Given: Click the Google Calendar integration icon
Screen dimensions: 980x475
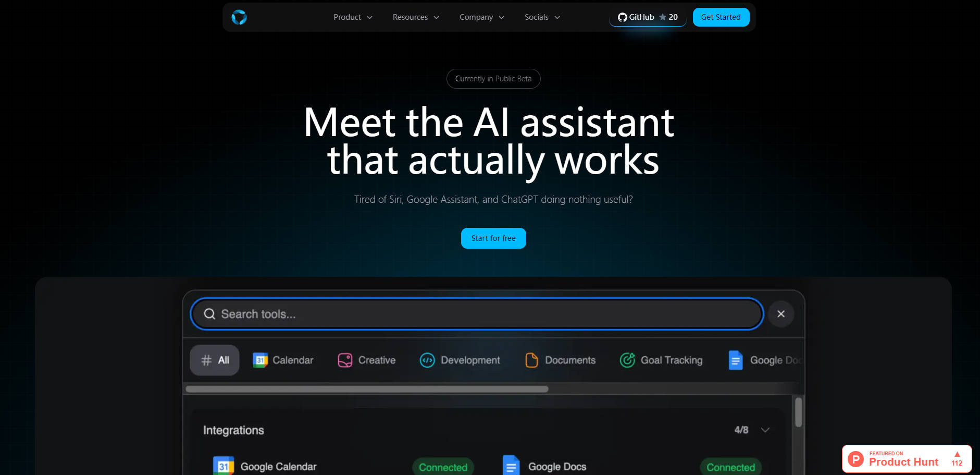Looking at the screenshot, I should (223, 466).
